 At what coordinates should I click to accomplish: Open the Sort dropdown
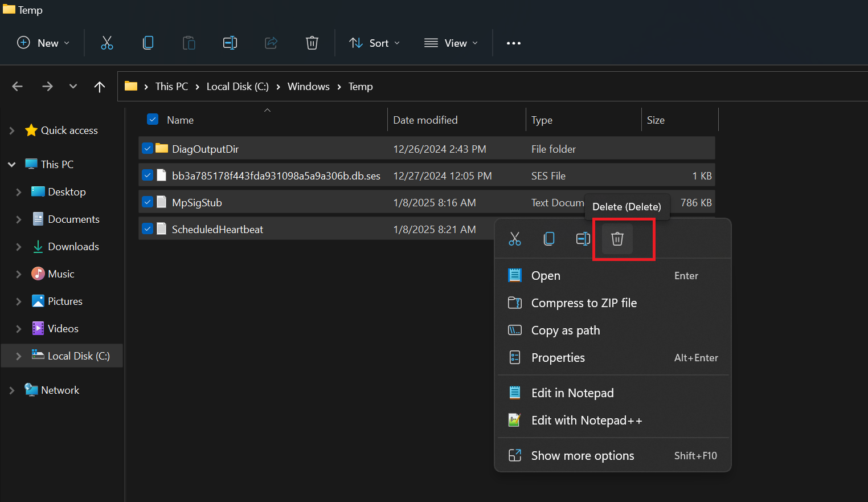point(374,43)
